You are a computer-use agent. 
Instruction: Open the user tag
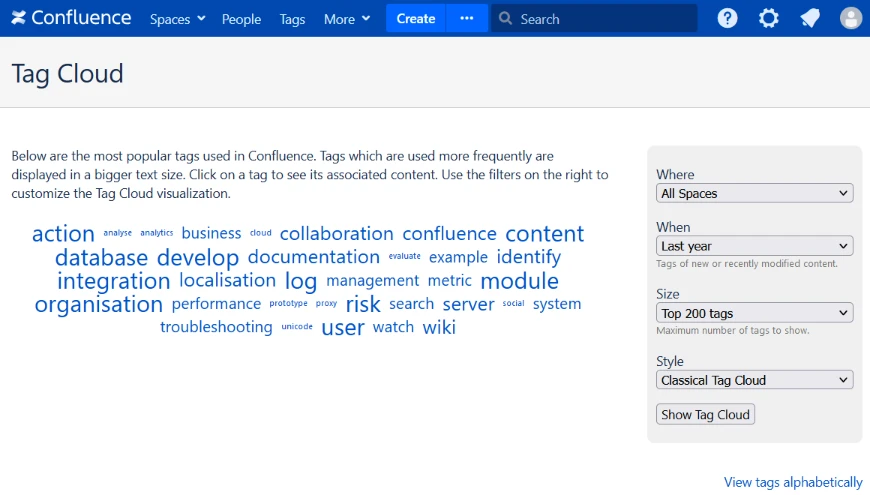(343, 328)
